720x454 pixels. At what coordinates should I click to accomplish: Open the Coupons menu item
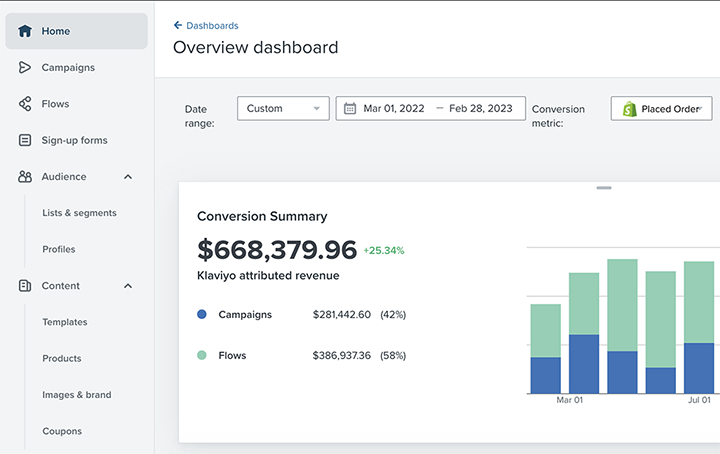62,431
